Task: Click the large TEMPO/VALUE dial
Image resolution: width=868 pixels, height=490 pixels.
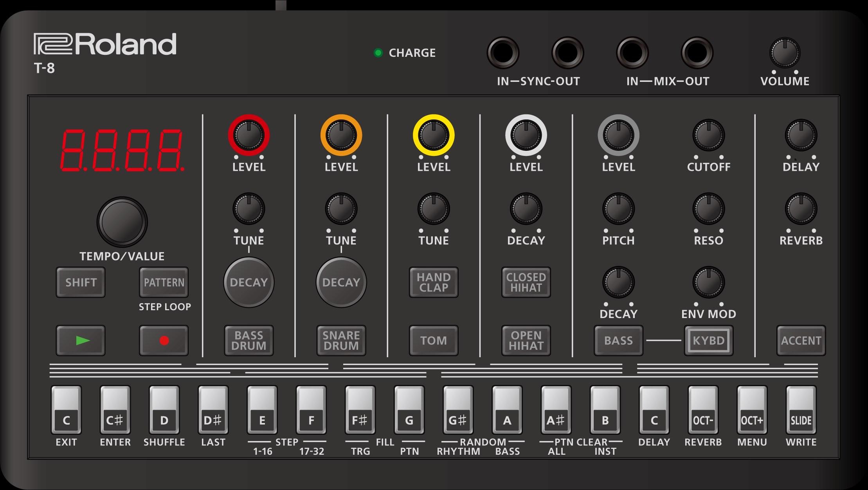Action: pyautogui.click(x=122, y=222)
